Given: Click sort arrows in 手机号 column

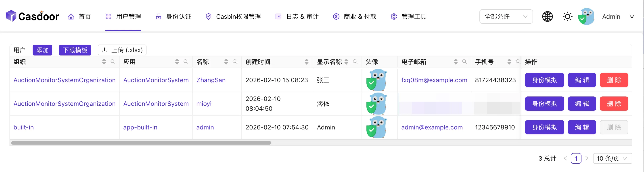Looking at the screenshot, I should tap(509, 61).
